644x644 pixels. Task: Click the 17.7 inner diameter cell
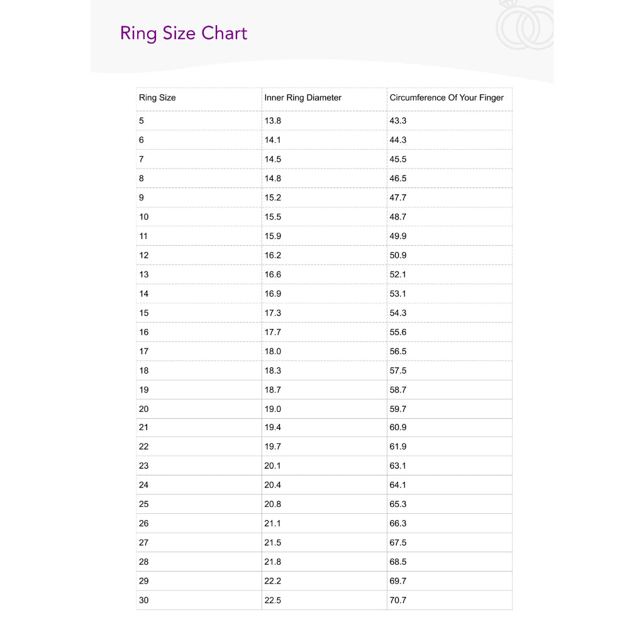(273, 332)
